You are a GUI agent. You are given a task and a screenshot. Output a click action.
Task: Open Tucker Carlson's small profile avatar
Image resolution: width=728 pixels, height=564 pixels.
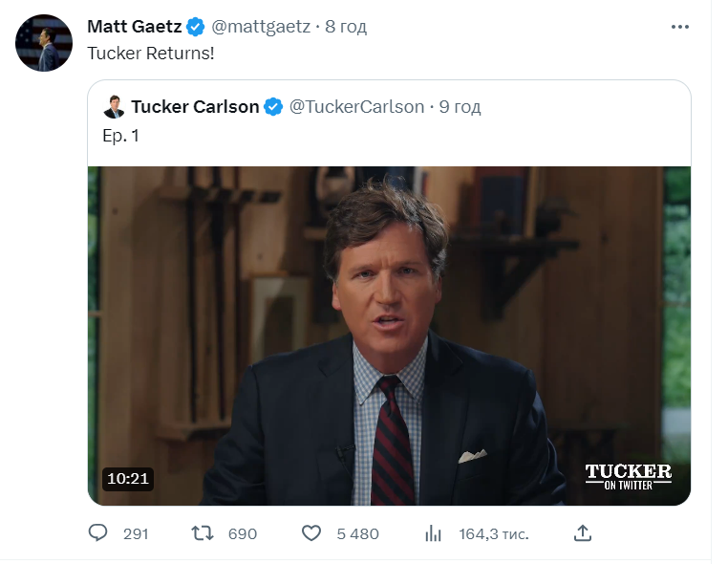(114, 107)
